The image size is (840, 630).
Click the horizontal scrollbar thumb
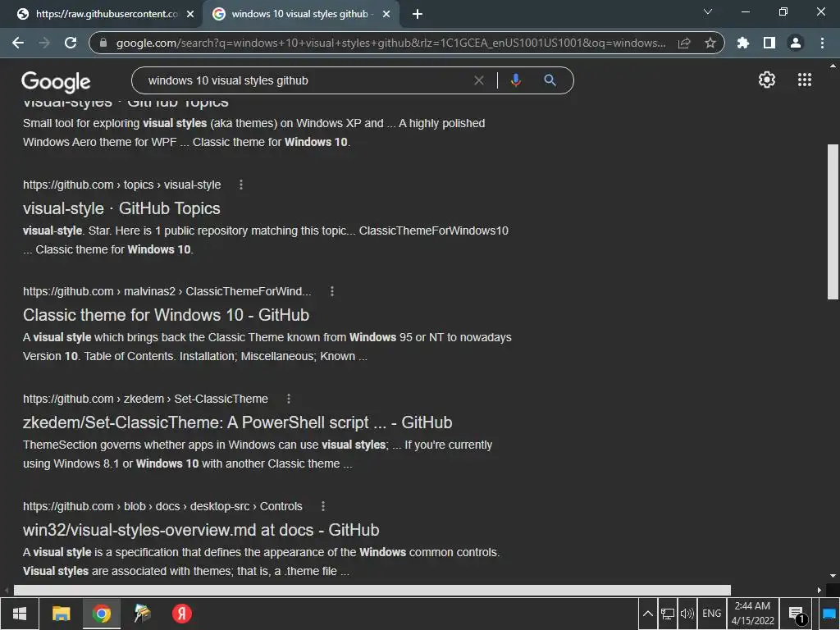pyautogui.click(x=372, y=590)
